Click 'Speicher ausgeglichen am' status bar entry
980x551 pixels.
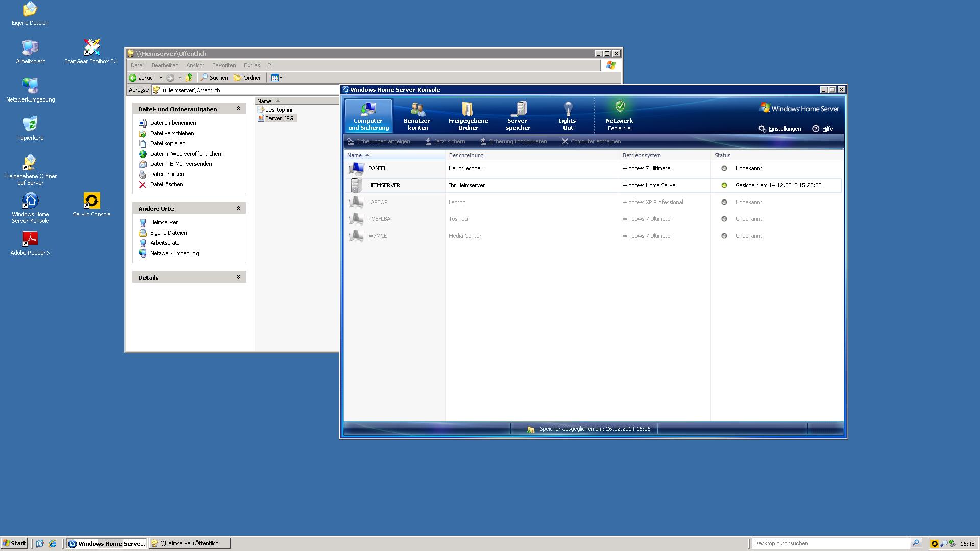click(589, 429)
